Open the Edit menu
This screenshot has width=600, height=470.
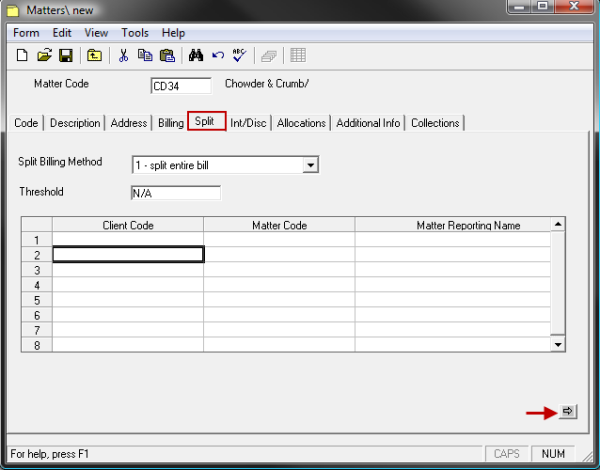click(62, 33)
